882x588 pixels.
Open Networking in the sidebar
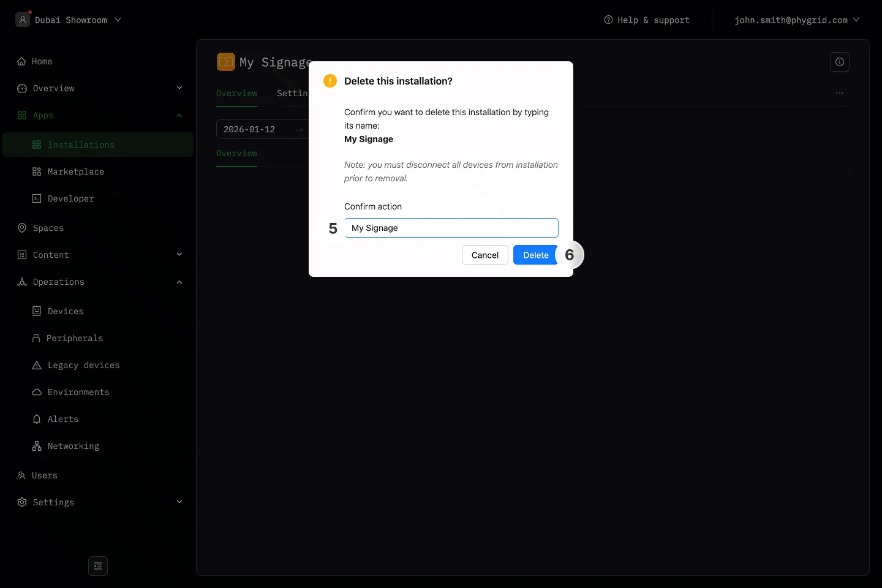tap(98, 446)
